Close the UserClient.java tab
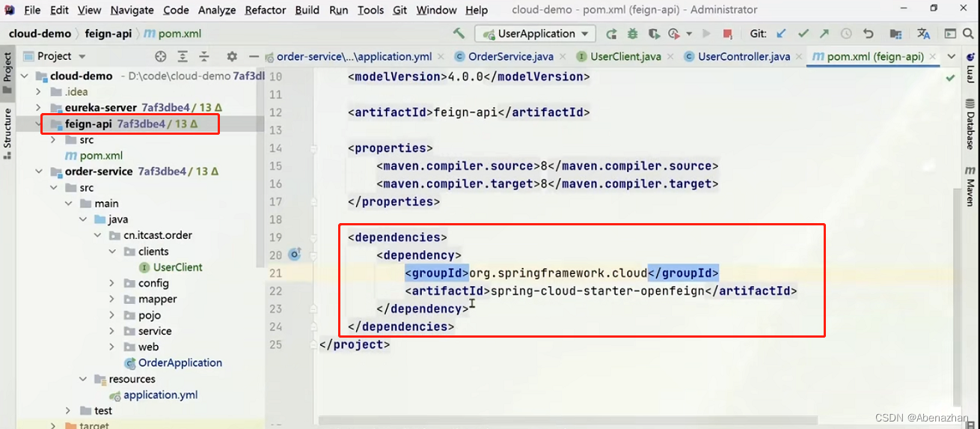The height and width of the screenshot is (429, 980). click(670, 57)
